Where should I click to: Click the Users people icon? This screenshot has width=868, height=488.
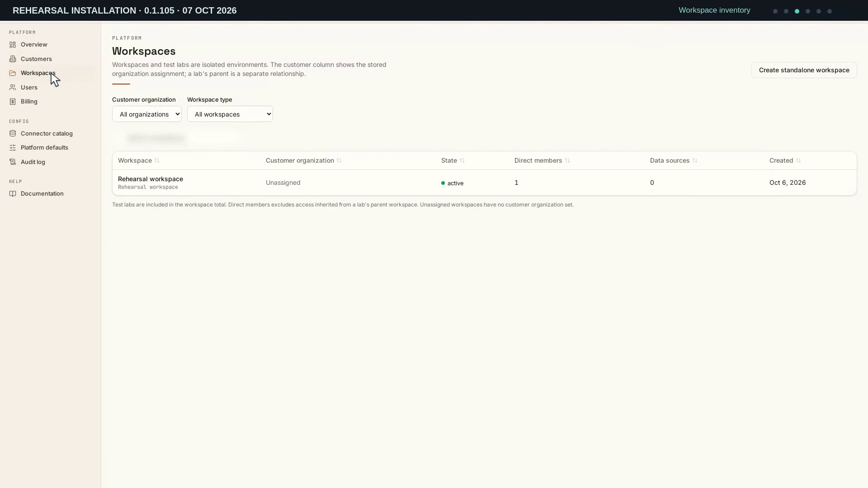[13, 88]
